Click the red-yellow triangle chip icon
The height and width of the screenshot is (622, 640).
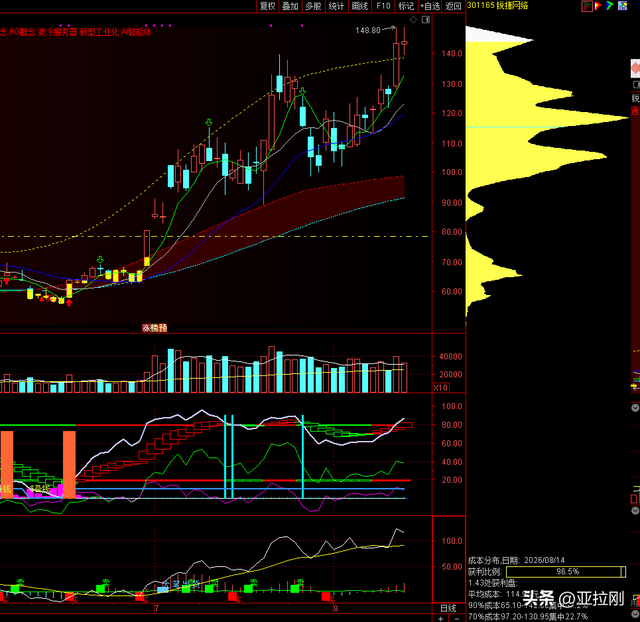click(598, 6)
